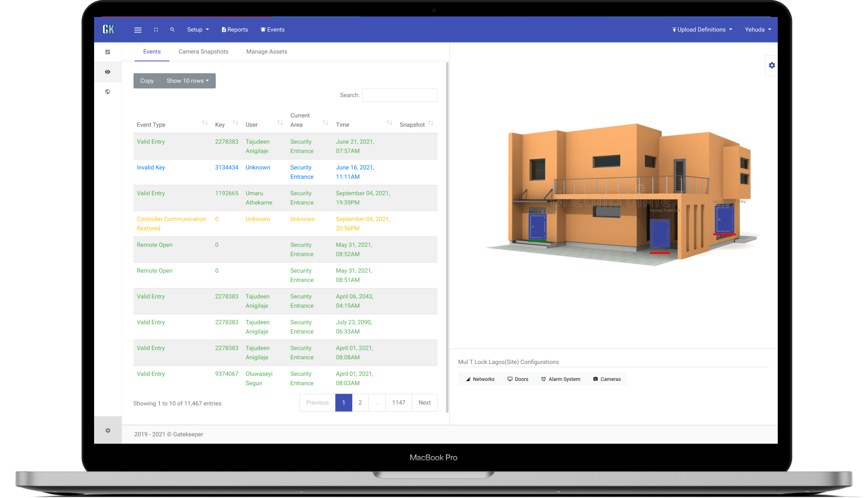Click page 2 pagination link
The image size is (868, 498).
360,403
